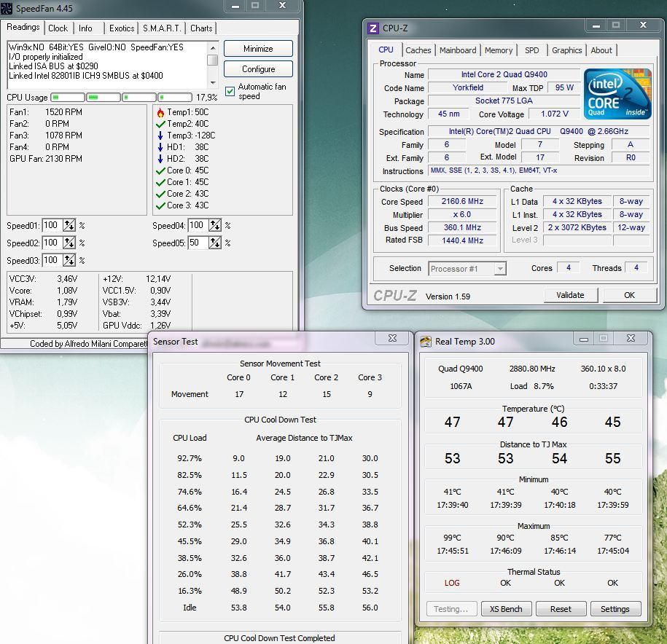This screenshot has width=667, height=644.
Task: Click the XS Bench button in Real Temp
Action: (x=506, y=609)
